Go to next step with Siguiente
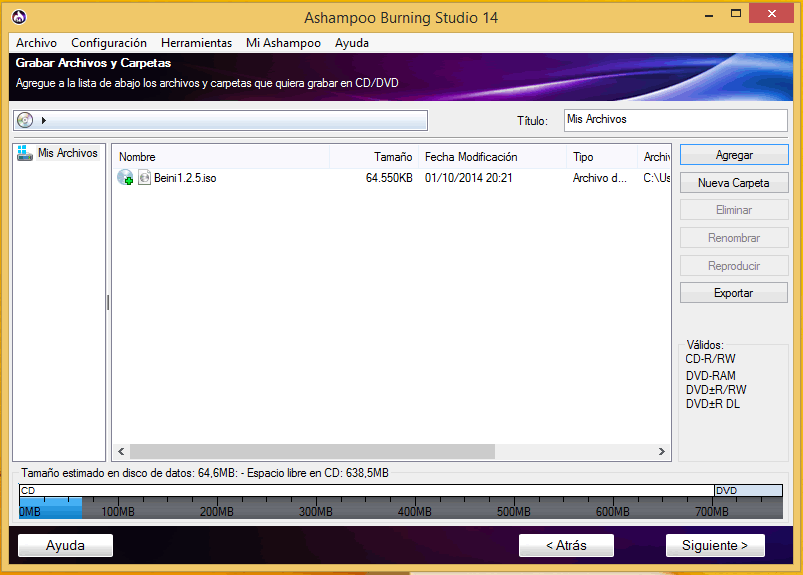 pos(715,546)
